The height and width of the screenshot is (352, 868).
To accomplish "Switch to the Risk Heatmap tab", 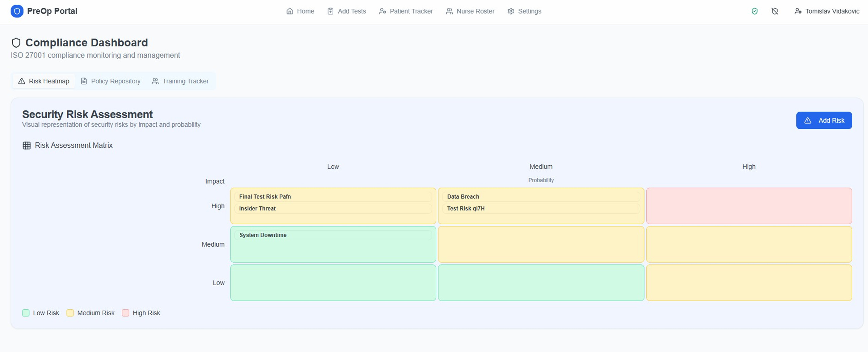I will 44,81.
